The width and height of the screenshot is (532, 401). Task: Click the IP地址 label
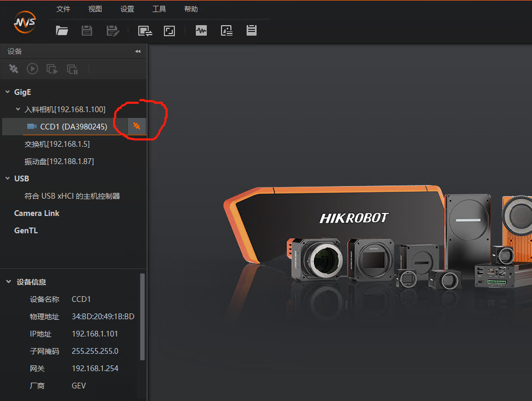[40, 334]
